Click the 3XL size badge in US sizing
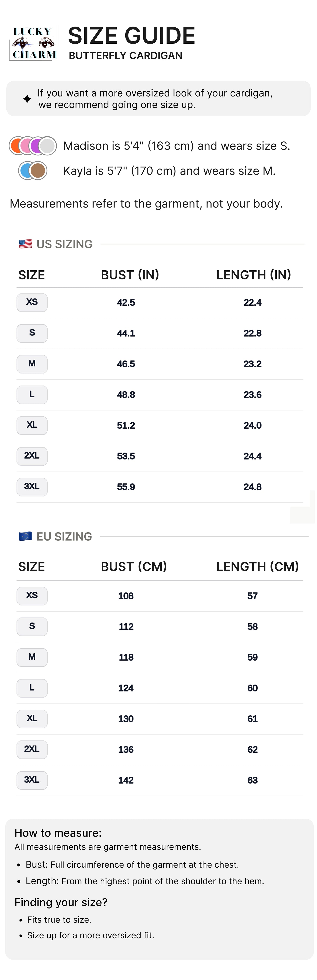Viewport: 317px width, 980px height. 32,487
